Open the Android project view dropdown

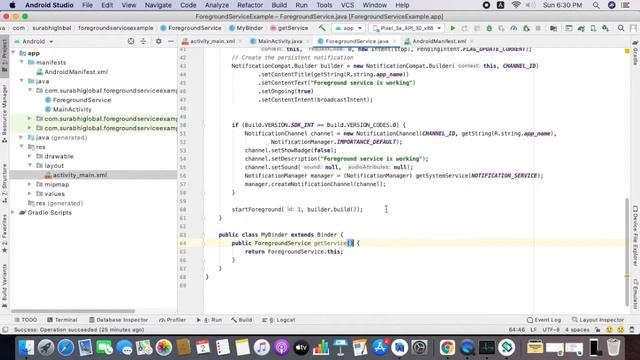[x=34, y=41]
